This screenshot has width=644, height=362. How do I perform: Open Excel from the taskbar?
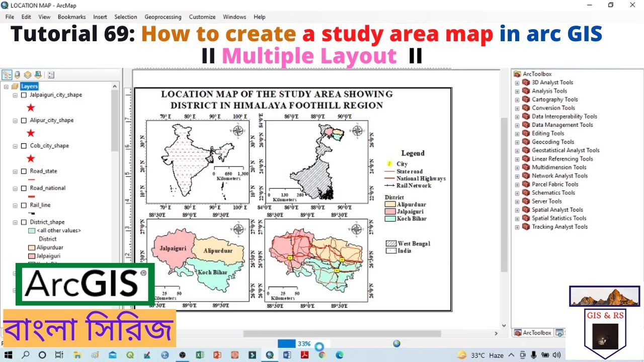(x=200, y=355)
